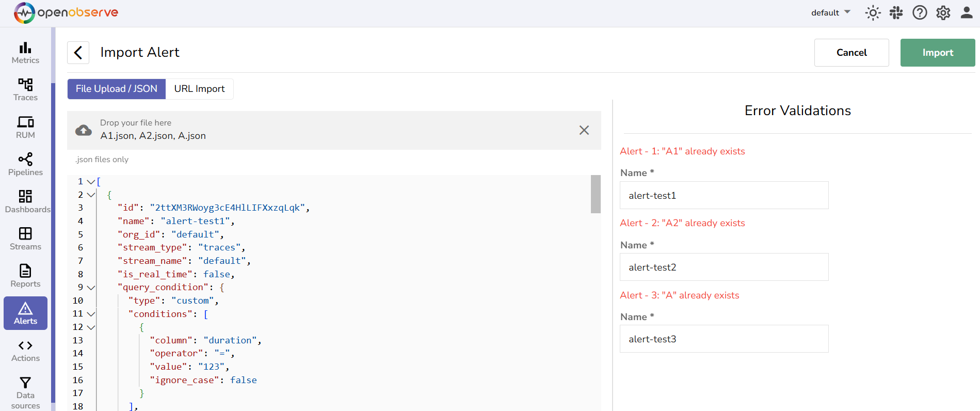
Task: Open the user profile icon
Action: 967,13
